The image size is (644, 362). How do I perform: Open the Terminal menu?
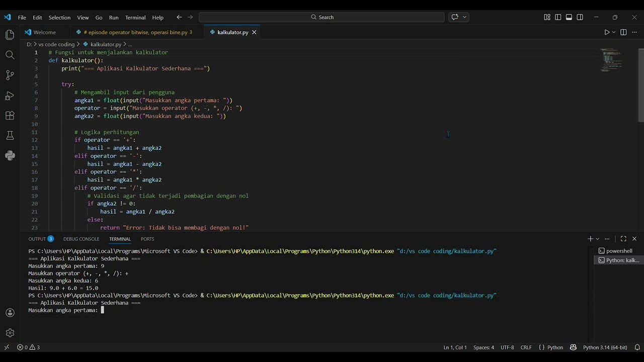(135, 17)
